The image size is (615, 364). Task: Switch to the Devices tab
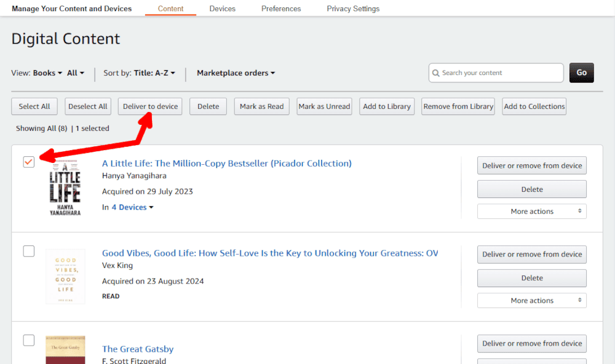pyautogui.click(x=222, y=9)
